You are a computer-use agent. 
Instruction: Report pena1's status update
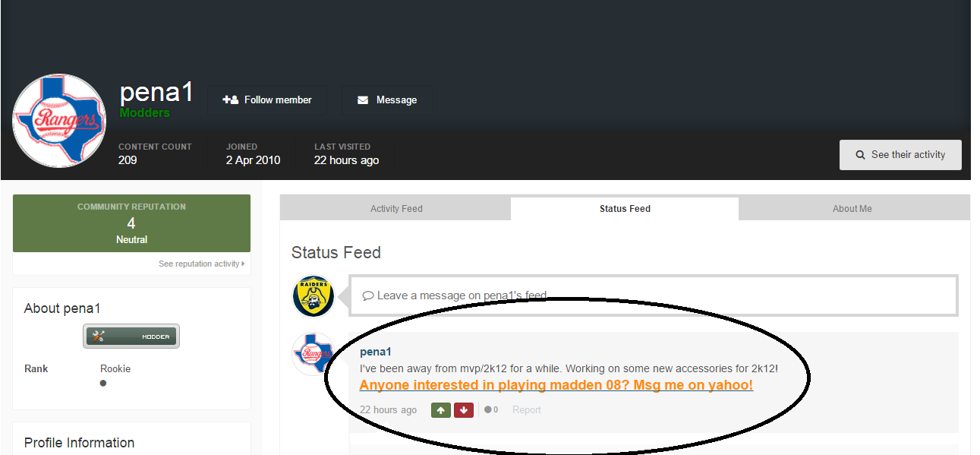(x=527, y=410)
